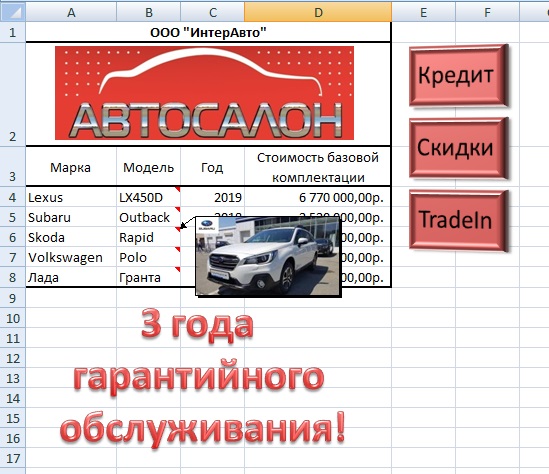Select the Polo cell
Screen dimensions: 549x474
(x=149, y=257)
